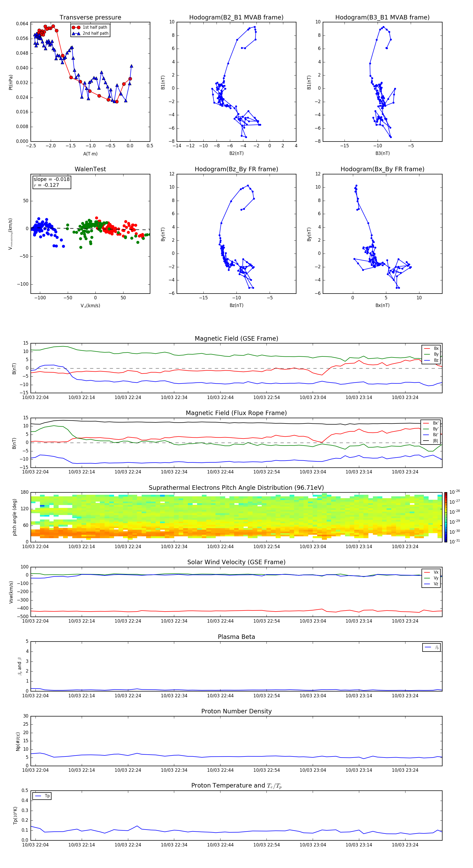The image size is (473, 868).
Task: Click 'Magnetic Field (Flux Rope Frame)' title
Action: [236, 413]
